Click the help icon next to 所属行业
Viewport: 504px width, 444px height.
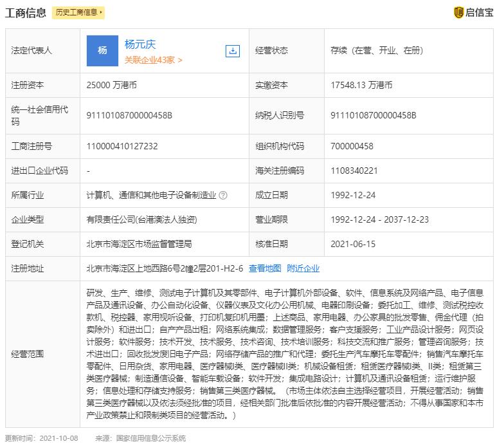pos(222,195)
